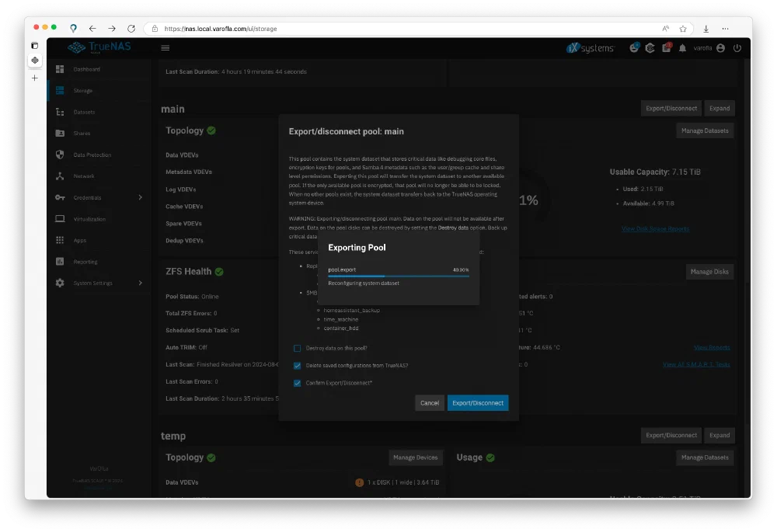Click the Apps grid icon
The height and width of the screenshot is (532, 777).
(x=60, y=240)
